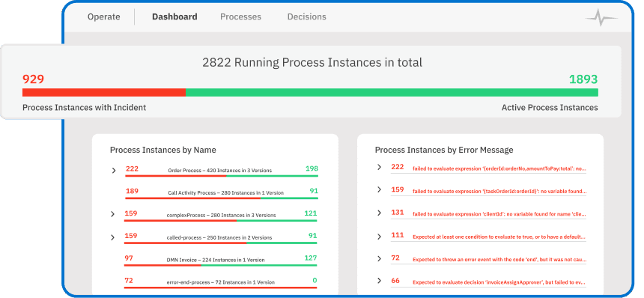This screenshot has width=644, height=298.
Task: Open the Operate home link
Action: coord(104,16)
